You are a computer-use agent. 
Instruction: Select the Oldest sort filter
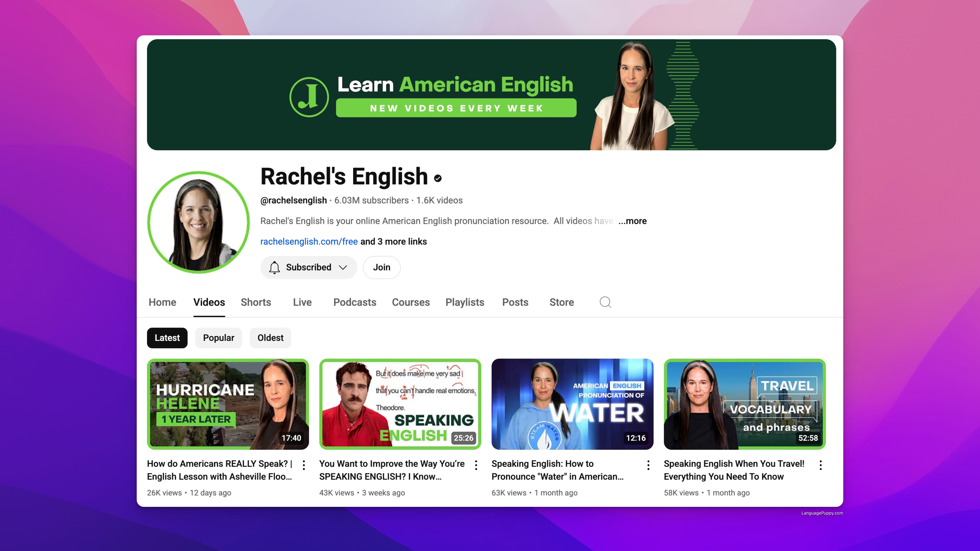coord(270,338)
